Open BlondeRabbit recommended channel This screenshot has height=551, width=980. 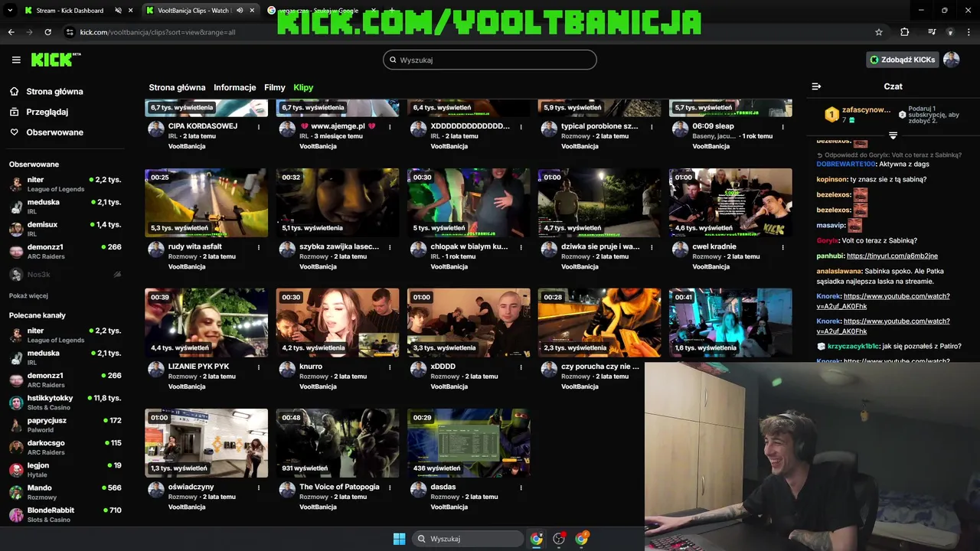pos(65,514)
